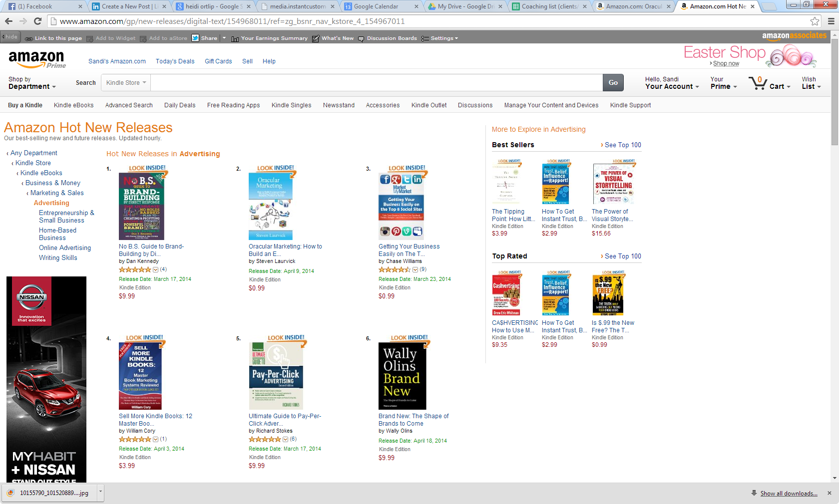Open the Online Advertising category link

pyautogui.click(x=65, y=248)
